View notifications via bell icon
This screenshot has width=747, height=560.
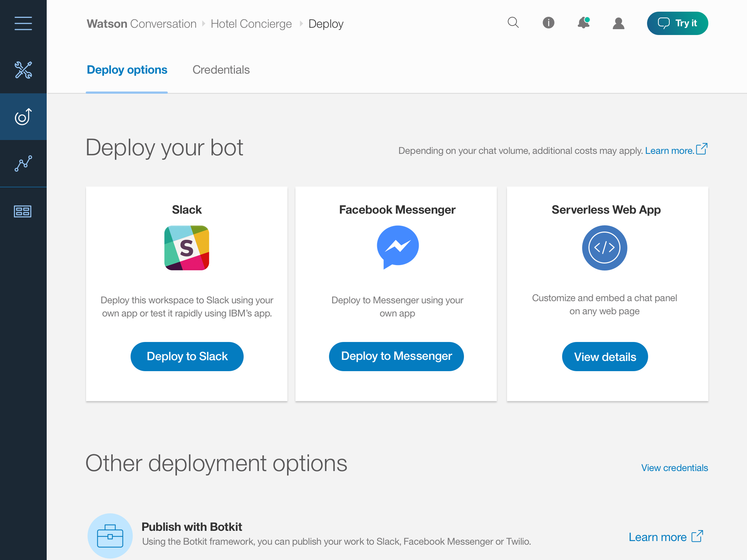click(x=583, y=23)
